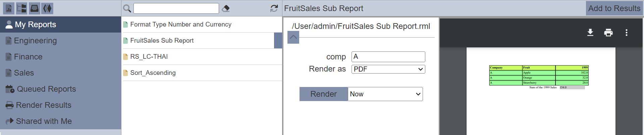
Task: Click Add to Results button
Action: tap(614, 8)
